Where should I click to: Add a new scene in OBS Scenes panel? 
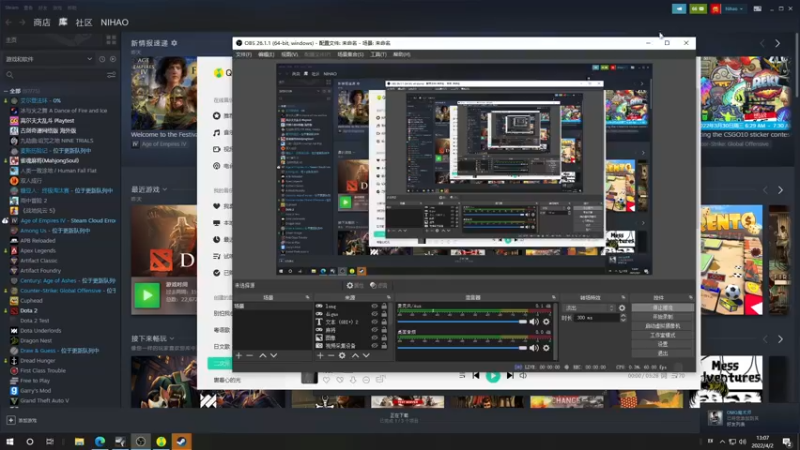point(239,355)
